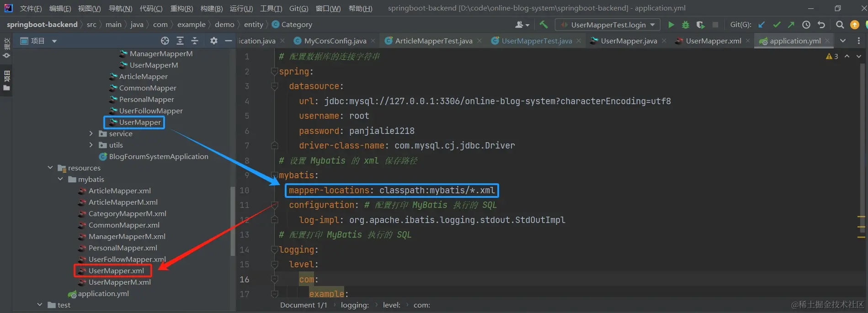
Task: Open project panel gear options
Action: [213, 41]
